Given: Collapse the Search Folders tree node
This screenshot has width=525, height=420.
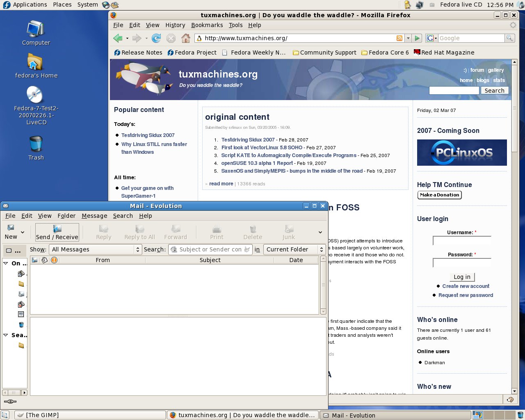Looking at the screenshot, I should tap(6, 335).
